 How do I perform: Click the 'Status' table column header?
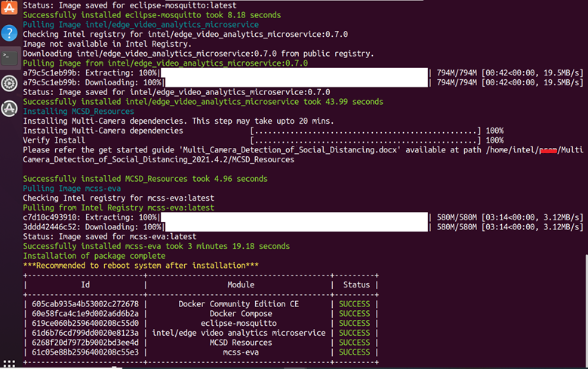tap(356, 284)
